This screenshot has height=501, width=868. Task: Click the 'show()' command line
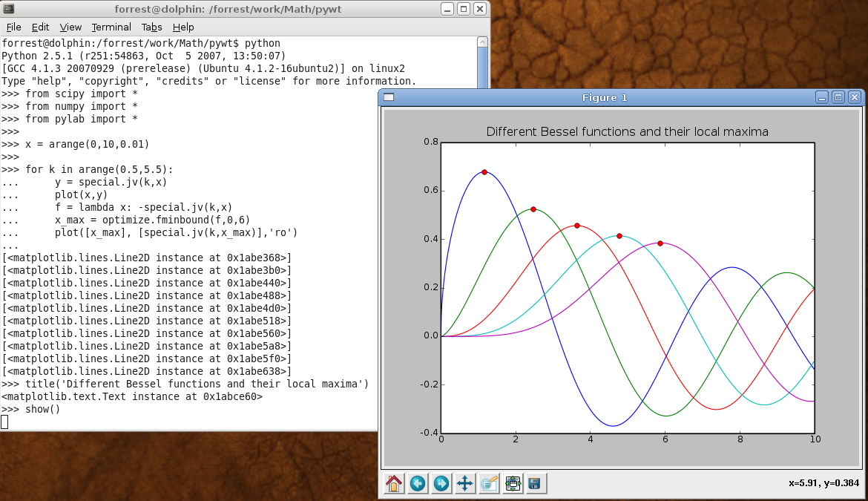coord(30,410)
